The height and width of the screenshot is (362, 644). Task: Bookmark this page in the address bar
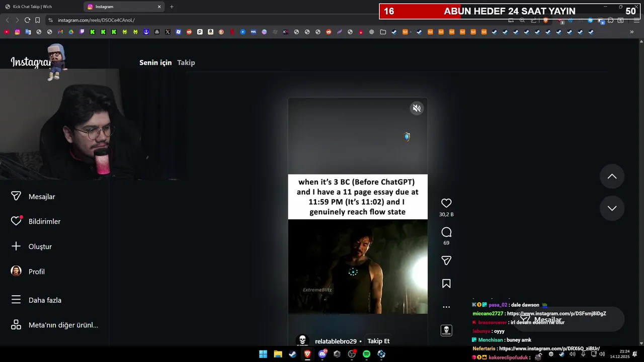tap(38, 20)
